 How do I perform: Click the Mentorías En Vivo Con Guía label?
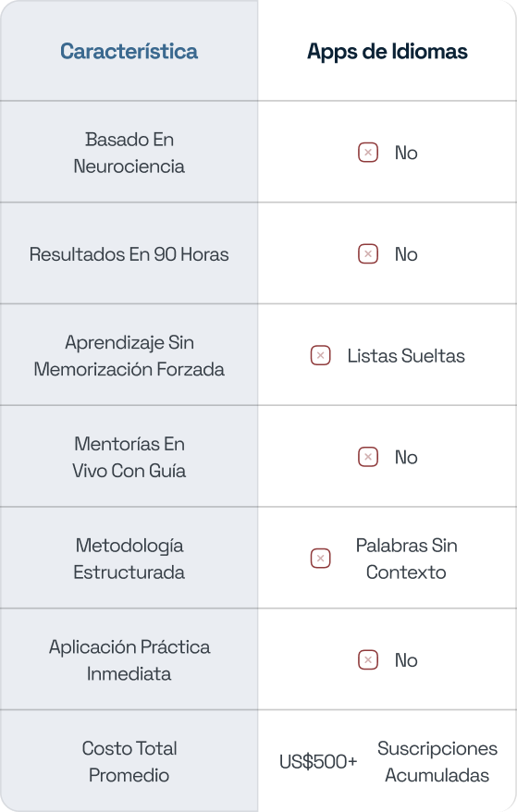coord(129,457)
